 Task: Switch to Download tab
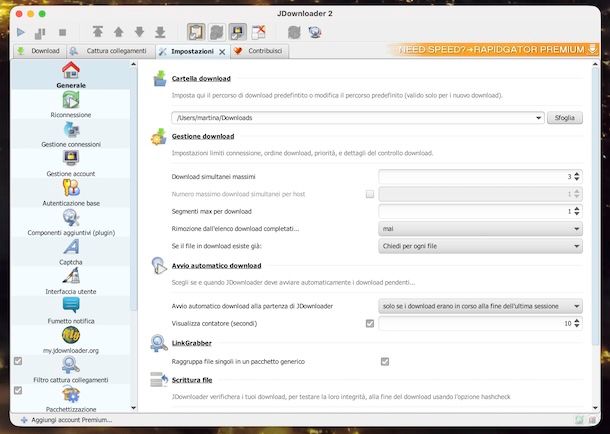[39, 51]
